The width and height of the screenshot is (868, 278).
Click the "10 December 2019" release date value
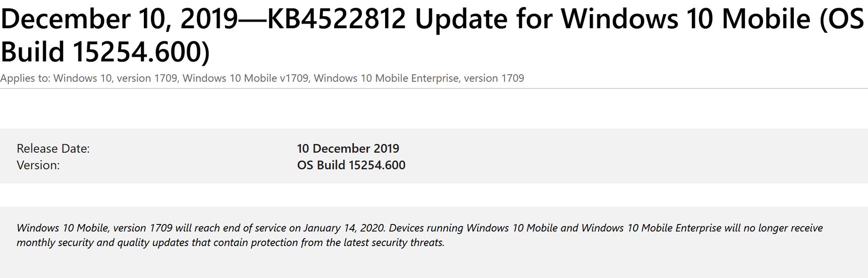[348, 149]
